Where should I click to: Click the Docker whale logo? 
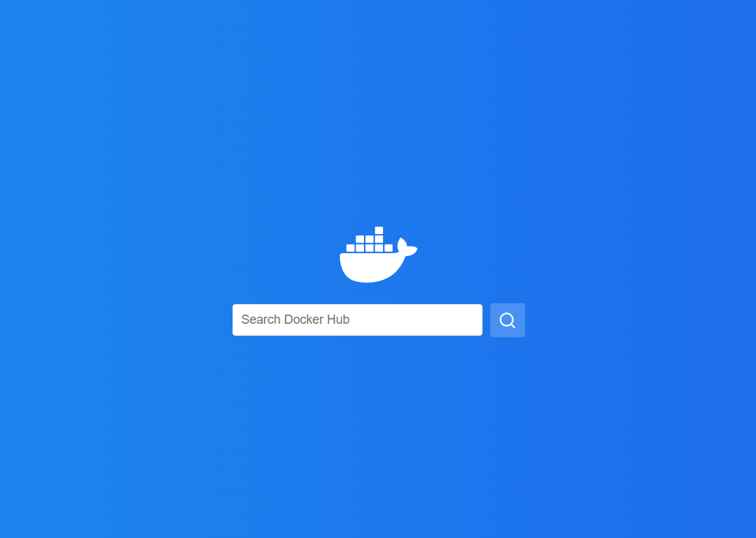(x=379, y=255)
